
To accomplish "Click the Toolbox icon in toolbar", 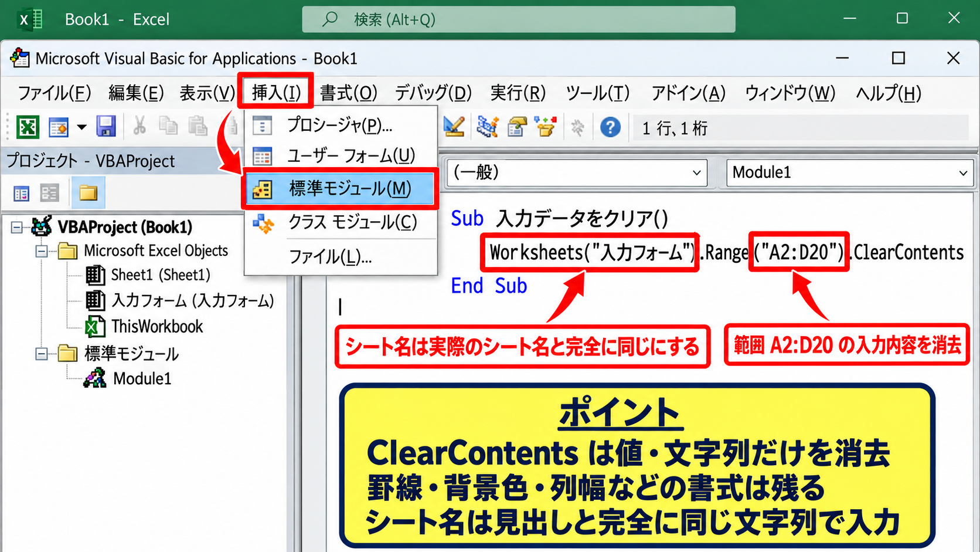I will (x=578, y=127).
